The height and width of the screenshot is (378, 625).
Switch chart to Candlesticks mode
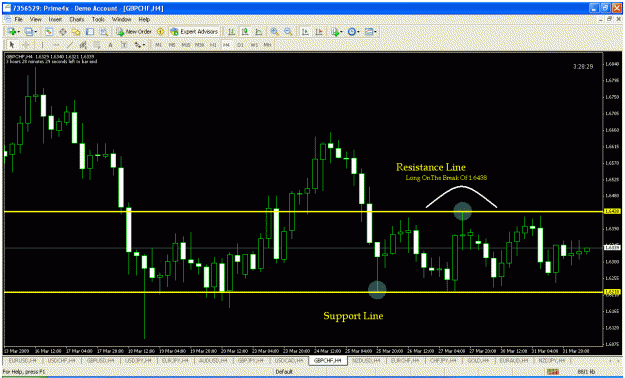245,32
